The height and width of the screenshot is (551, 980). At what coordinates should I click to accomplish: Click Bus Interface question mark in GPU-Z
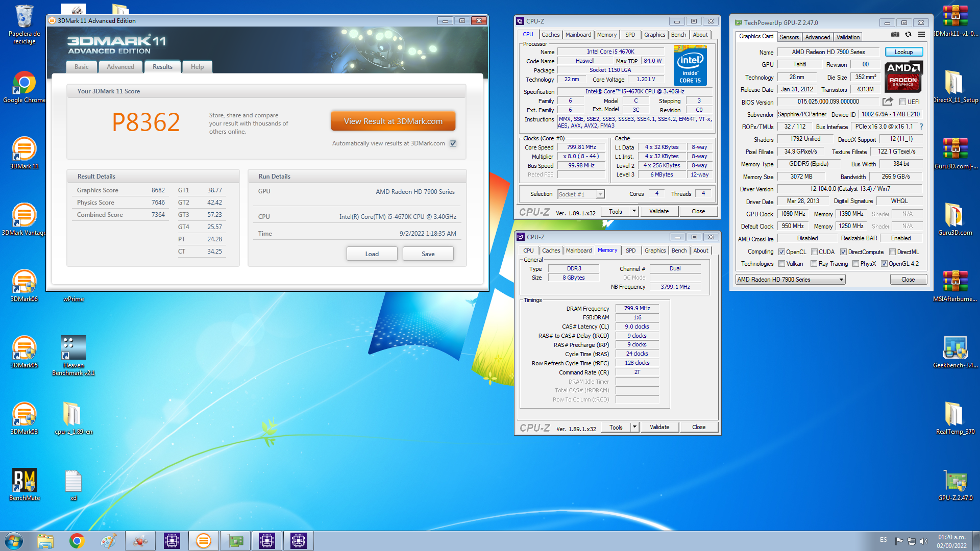pos(921,127)
